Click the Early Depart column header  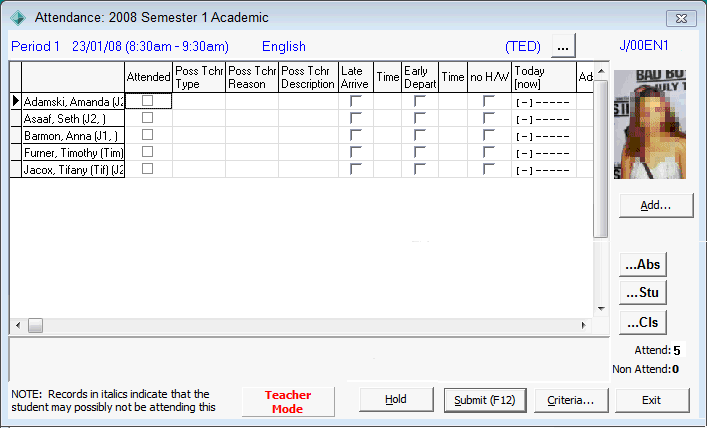click(420, 77)
